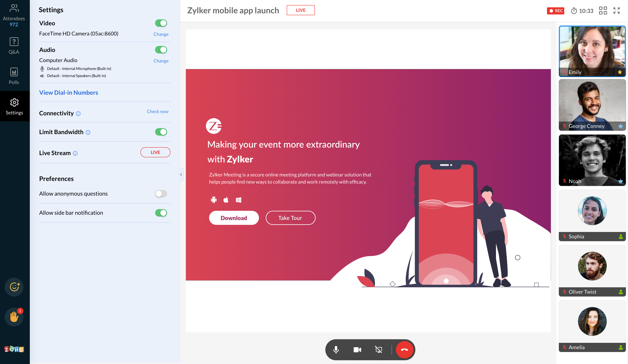Screen dimensions: 628x364
Task: Toggle the Limit Bandwidth setting
Action: 161,132
